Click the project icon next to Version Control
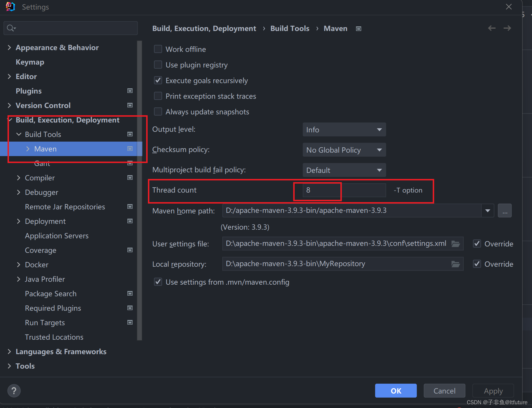This screenshot has height=408, width=532. pyautogui.click(x=130, y=105)
